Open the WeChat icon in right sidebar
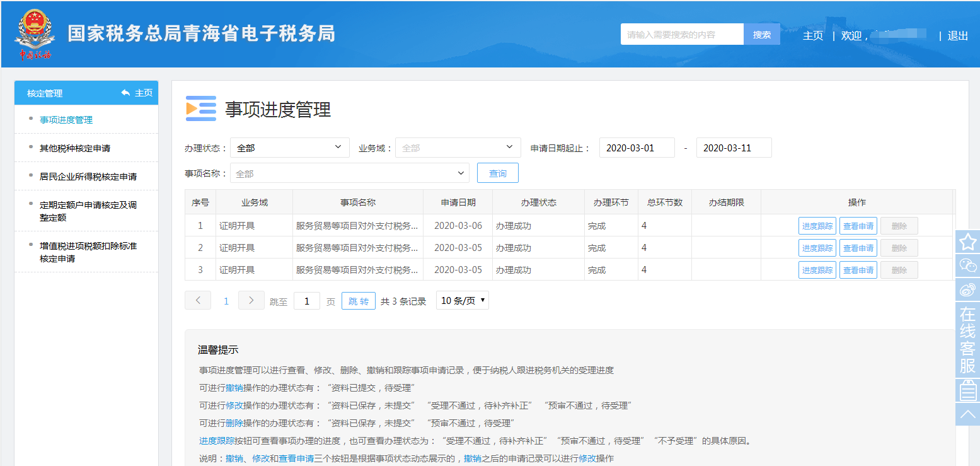This screenshot has height=466, width=980. 967,266
